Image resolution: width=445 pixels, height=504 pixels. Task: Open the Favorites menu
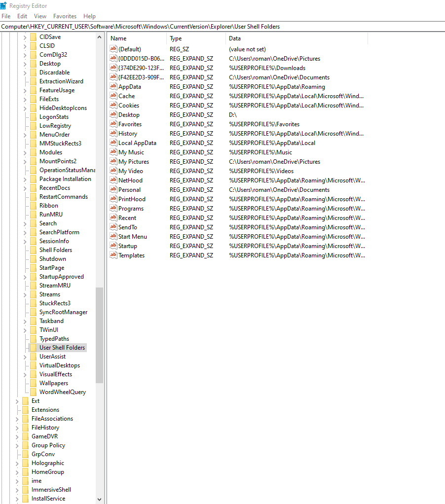pos(65,16)
